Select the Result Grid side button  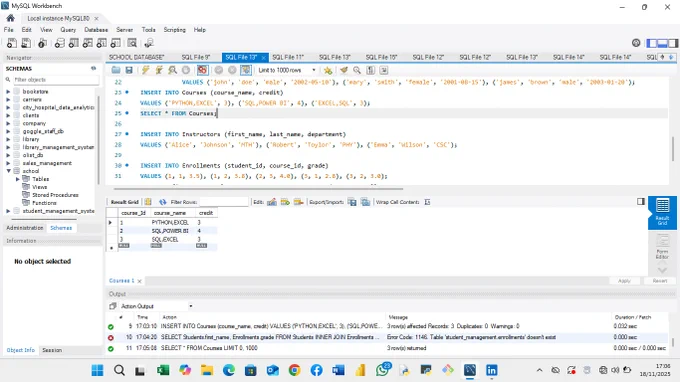662,212
